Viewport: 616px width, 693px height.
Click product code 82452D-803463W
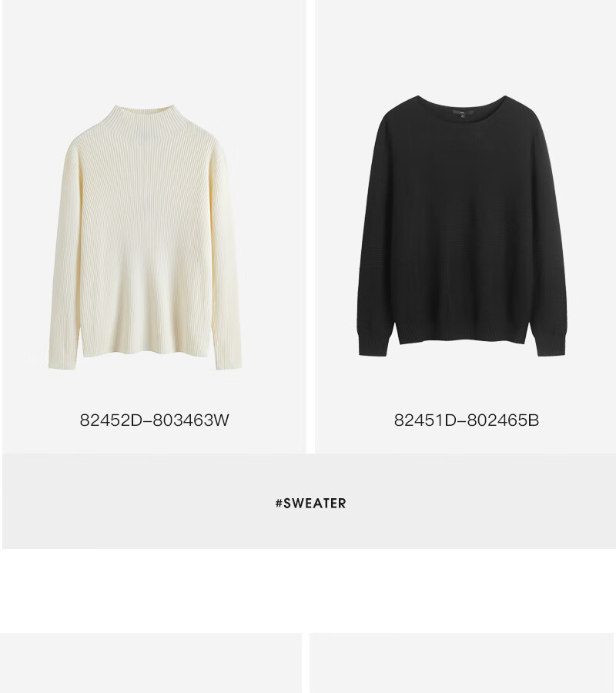coord(154,420)
